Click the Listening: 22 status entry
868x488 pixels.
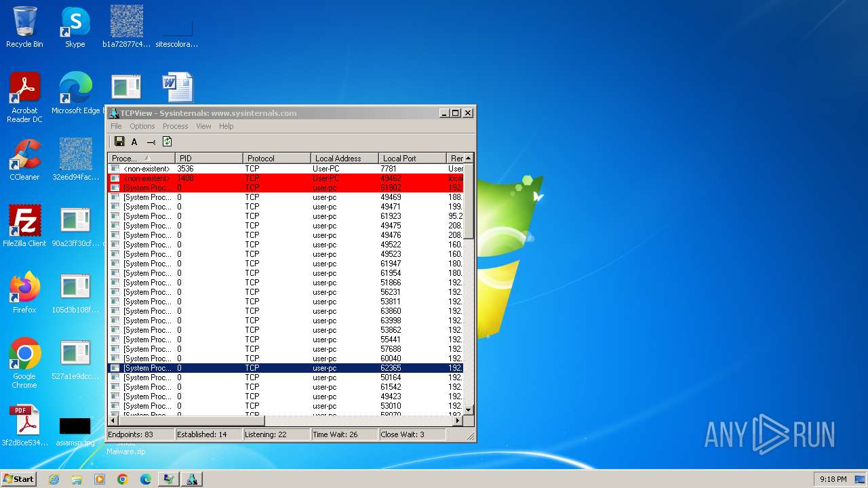click(x=277, y=434)
